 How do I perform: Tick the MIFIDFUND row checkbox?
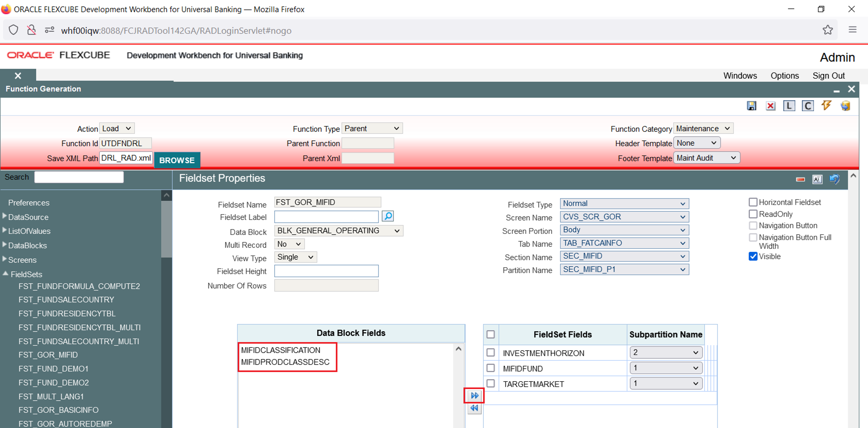coord(491,368)
